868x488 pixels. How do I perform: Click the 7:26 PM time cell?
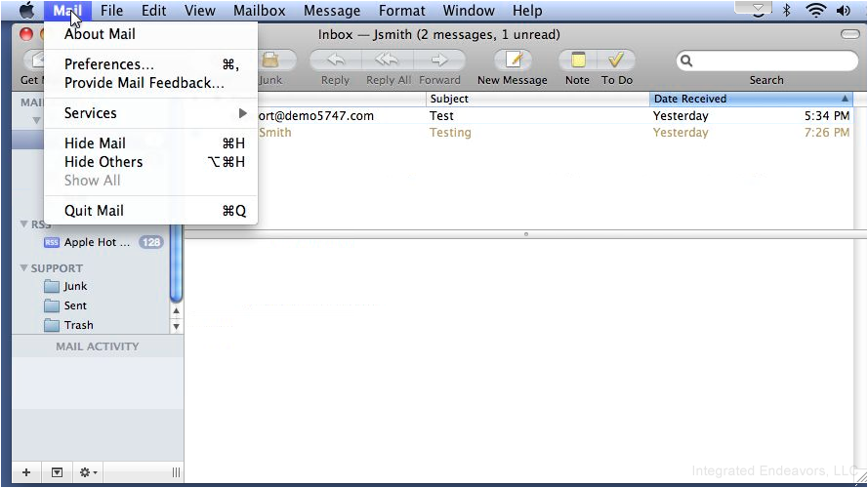point(826,132)
